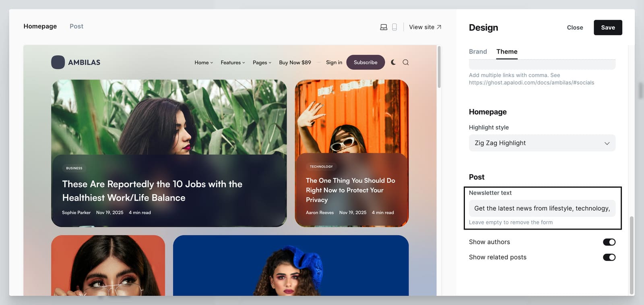Click the search magnifier icon
Image resolution: width=644 pixels, height=305 pixels.
tap(406, 62)
